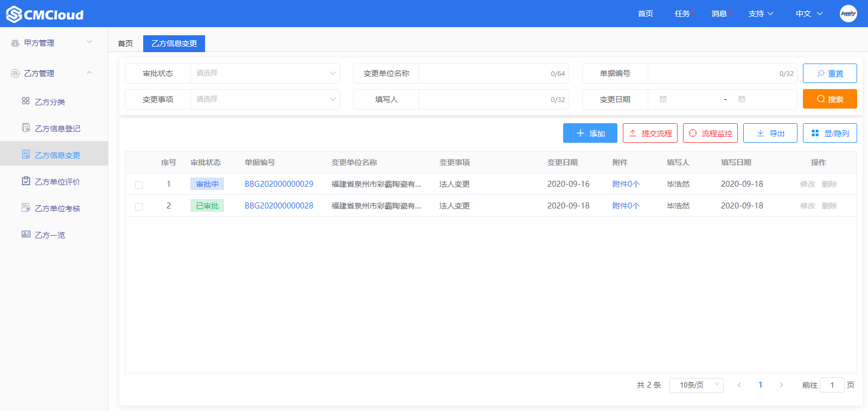Click the 搜索 button
The width and height of the screenshot is (868, 411).
click(830, 99)
